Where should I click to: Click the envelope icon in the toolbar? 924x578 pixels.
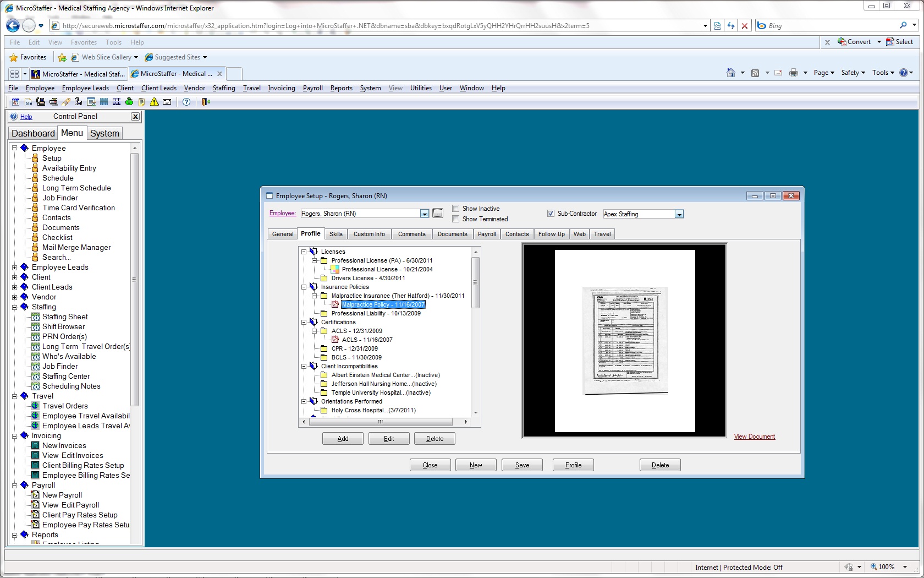(x=167, y=102)
